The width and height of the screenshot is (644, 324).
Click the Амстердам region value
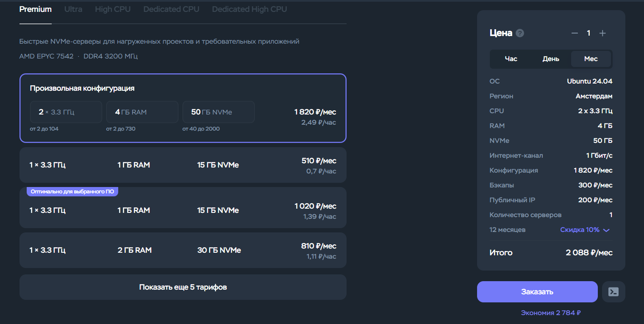pyautogui.click(x=594, y=96)
